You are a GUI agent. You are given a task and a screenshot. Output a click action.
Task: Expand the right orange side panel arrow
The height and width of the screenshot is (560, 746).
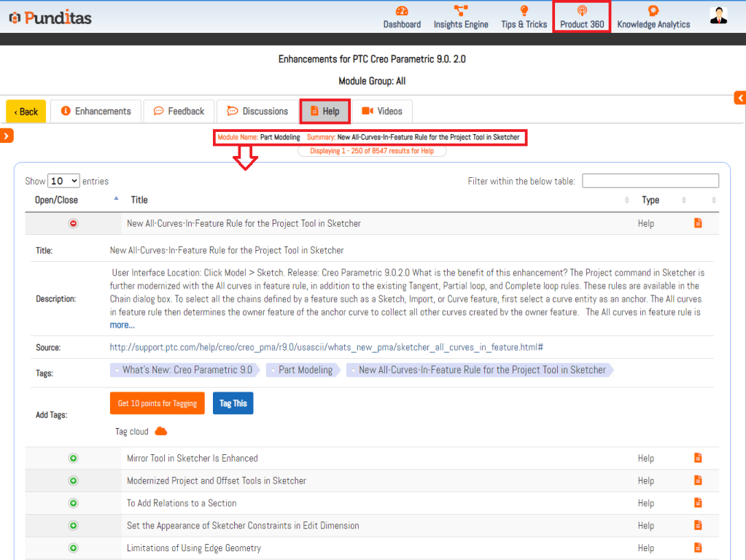[x=739, y=98]
